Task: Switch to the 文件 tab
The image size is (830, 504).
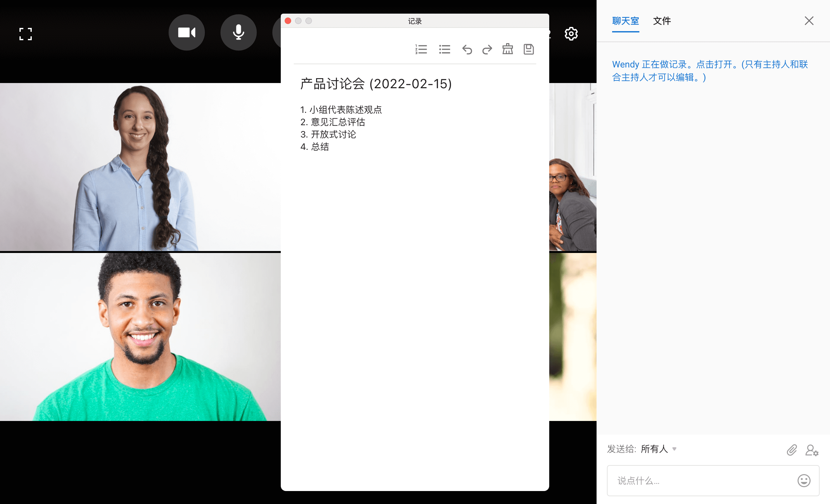Action: [662, 21]
